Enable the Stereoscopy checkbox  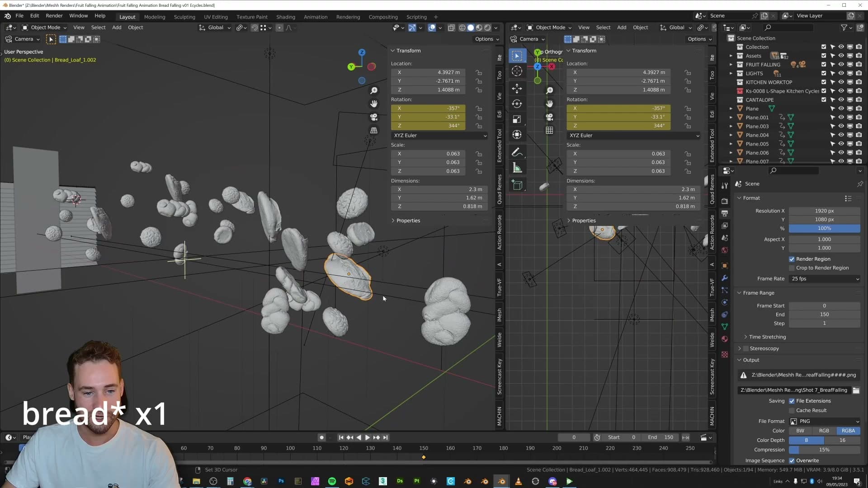pyautogui.click(x=746, y=349)
